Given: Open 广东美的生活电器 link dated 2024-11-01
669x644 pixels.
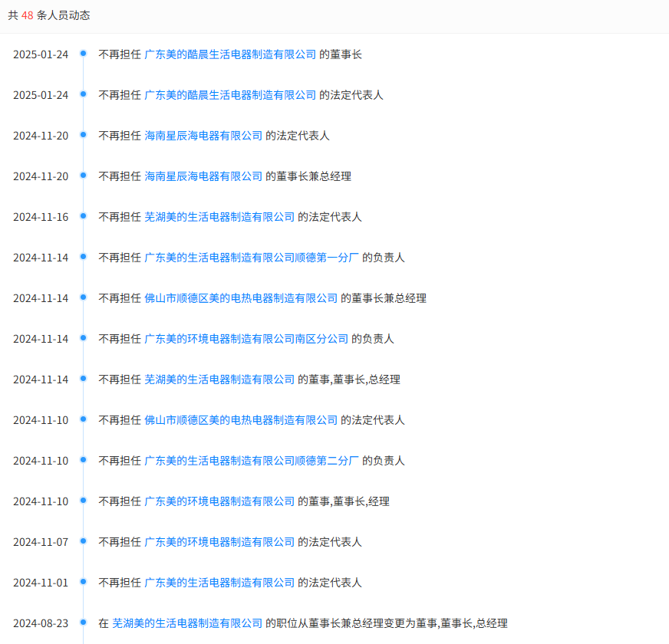Looking at the screenshot, I should 219,583.
